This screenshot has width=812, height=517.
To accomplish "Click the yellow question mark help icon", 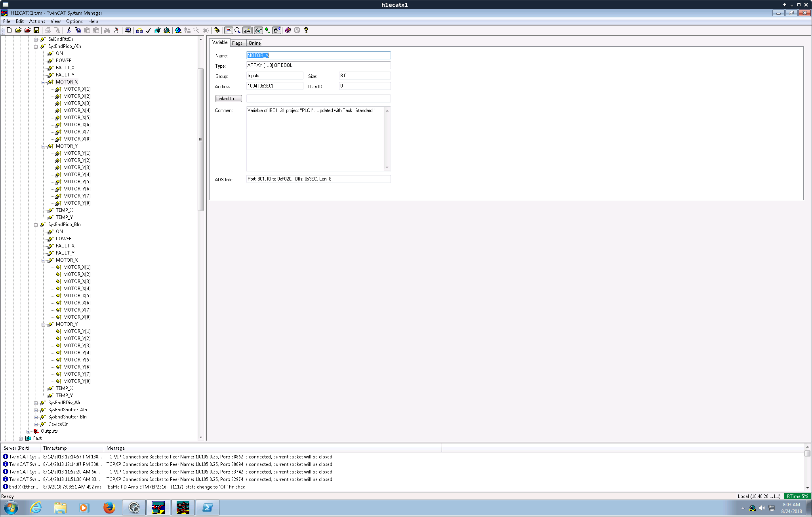I will 306,30.
